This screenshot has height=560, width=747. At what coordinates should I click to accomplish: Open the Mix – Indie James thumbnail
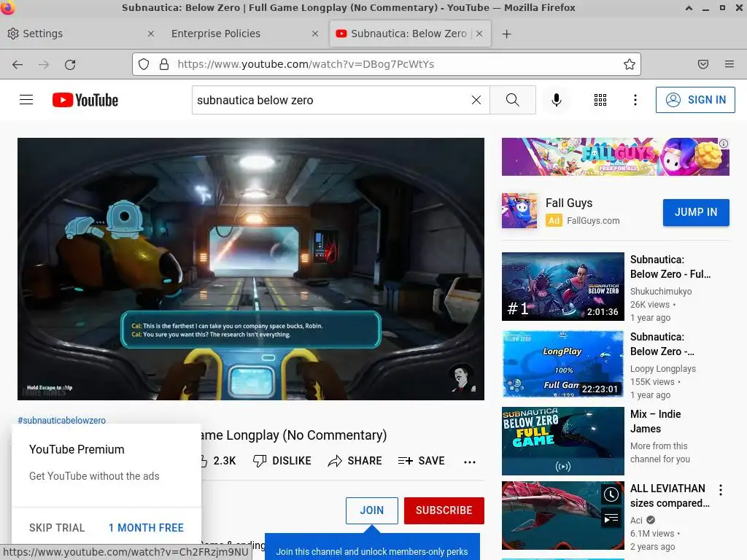tap(562, 441)
